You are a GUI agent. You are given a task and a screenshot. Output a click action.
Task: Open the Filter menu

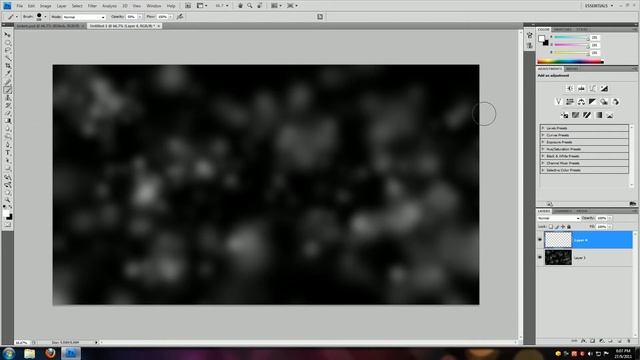pos(92,6)
